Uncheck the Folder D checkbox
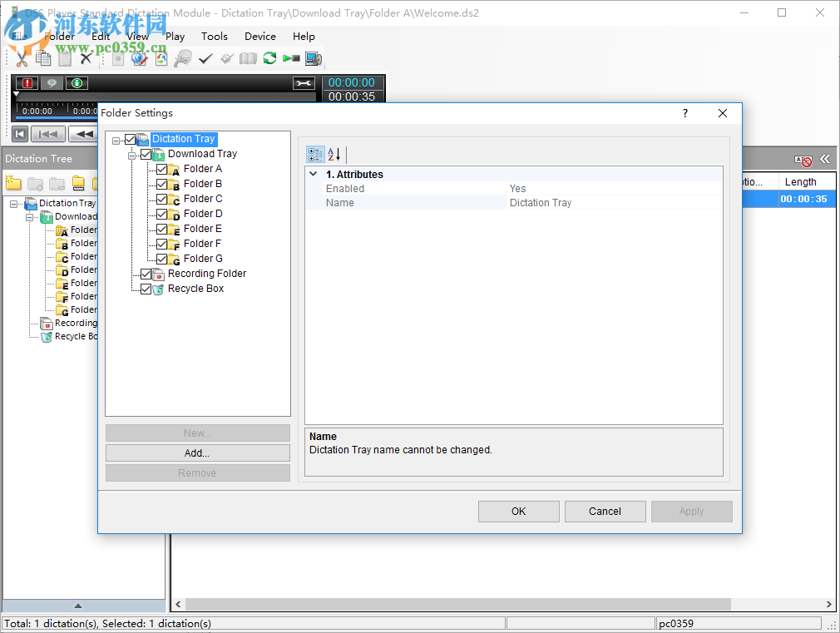The width and height of the screenshot is (840, 633). tap(162, 215)
